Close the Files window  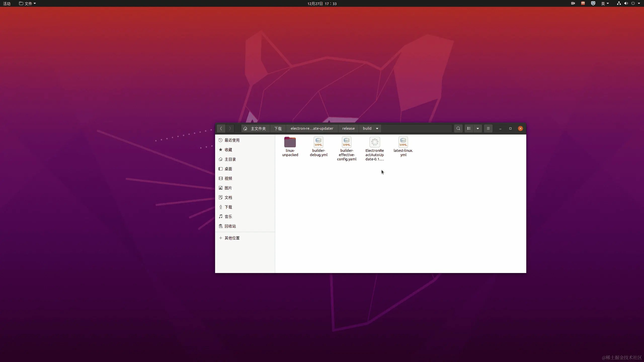point(520,128)
